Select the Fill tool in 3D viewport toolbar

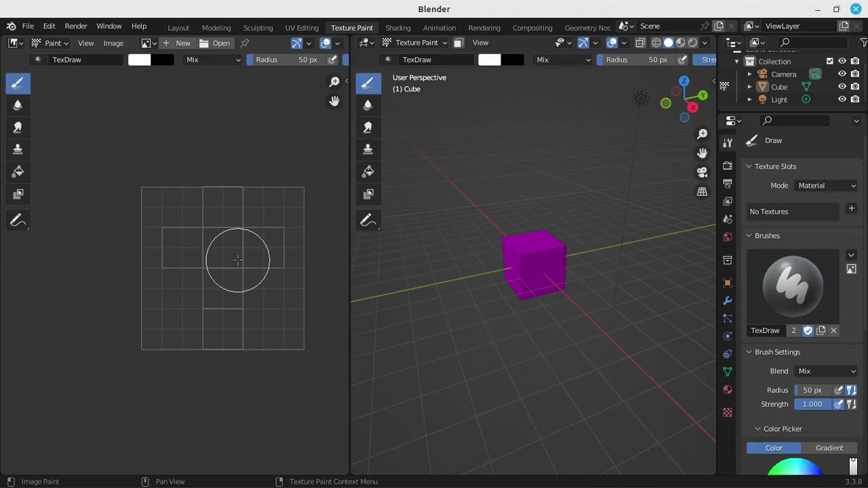tap(368, 171)
